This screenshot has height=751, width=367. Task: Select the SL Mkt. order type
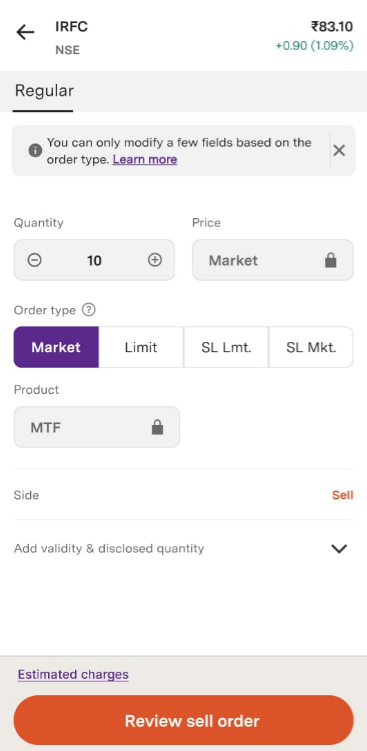point(311,347)
